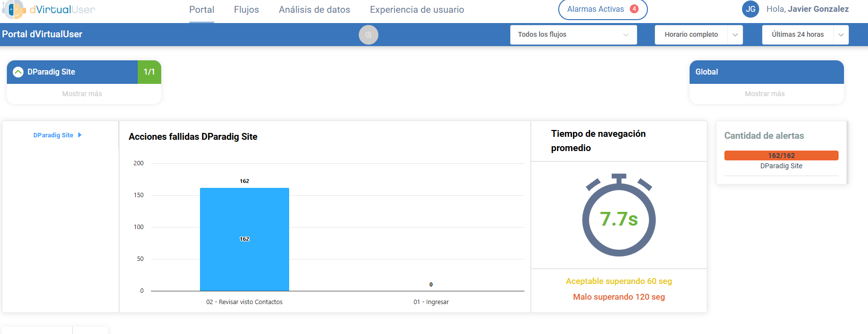Screen dimensions: 868x334
Task: Click the arrow beside Últimas 24 horas
Action: click(841, 35)
